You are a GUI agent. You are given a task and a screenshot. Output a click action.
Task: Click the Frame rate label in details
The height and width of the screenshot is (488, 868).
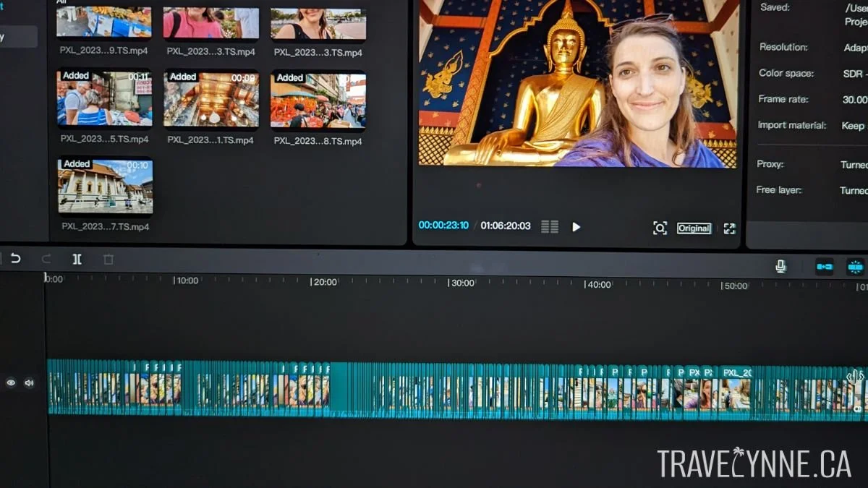pyautogui.click(x=783, y=99)
